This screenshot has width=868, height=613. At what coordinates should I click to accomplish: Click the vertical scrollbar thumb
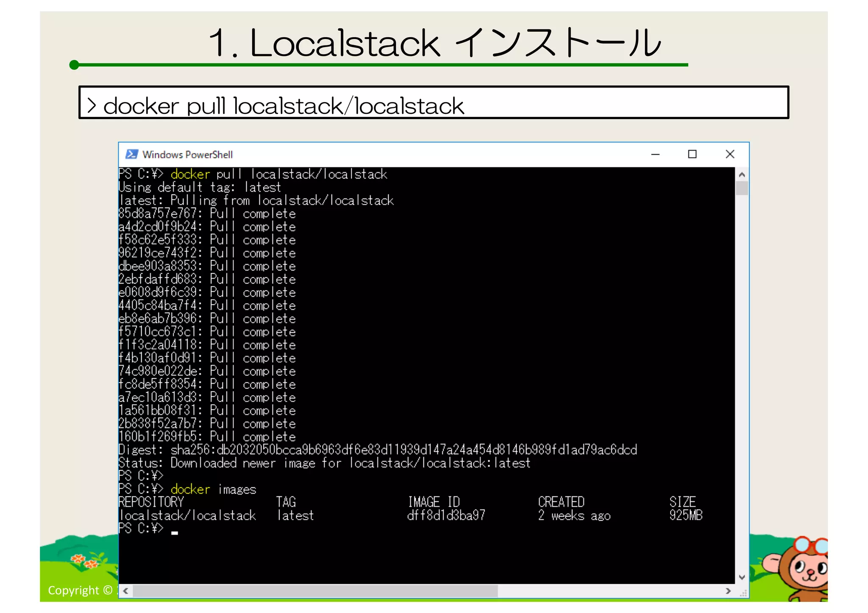pos(742,188)
